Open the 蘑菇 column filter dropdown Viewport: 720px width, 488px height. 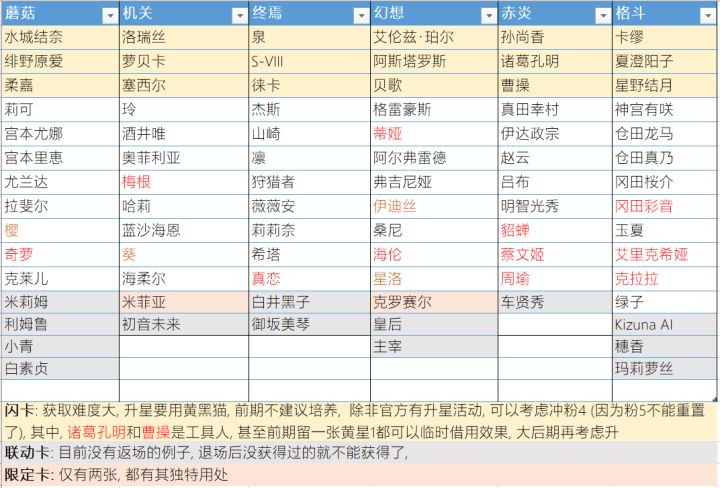[x=110, y=16]
